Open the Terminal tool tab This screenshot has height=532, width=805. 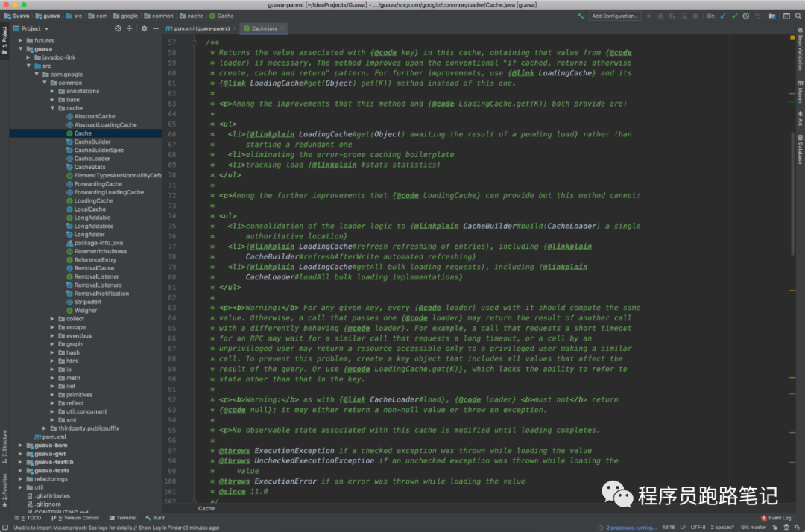pos(123,518)
